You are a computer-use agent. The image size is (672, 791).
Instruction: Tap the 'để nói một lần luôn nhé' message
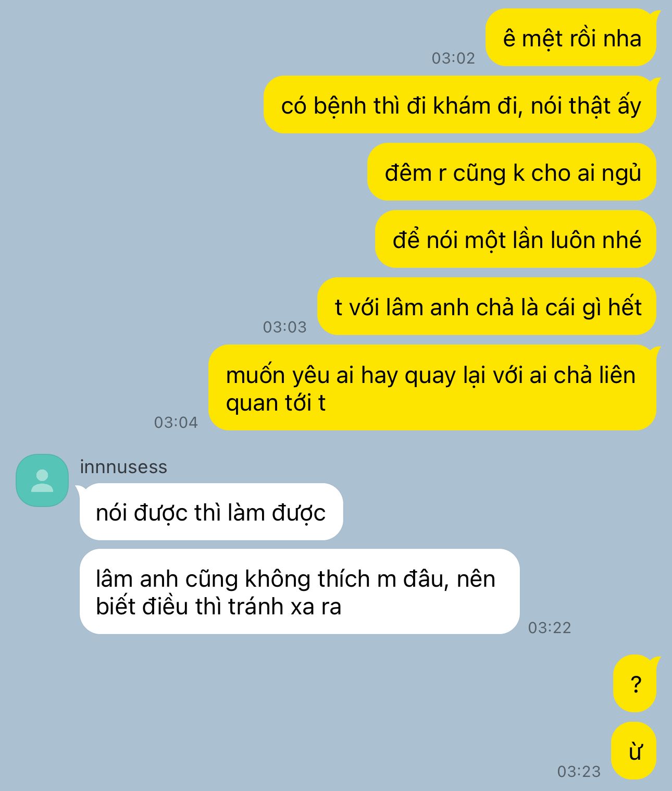click(516, 239)
